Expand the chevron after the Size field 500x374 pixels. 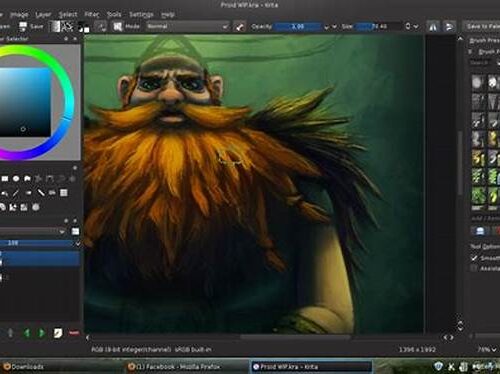click(x=416, y=27)
